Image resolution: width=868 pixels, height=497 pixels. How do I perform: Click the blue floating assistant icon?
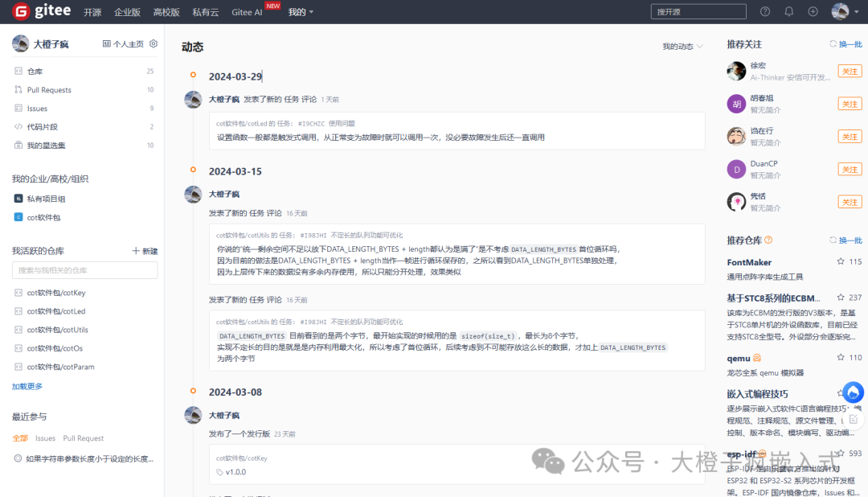[x=854, y=392]
